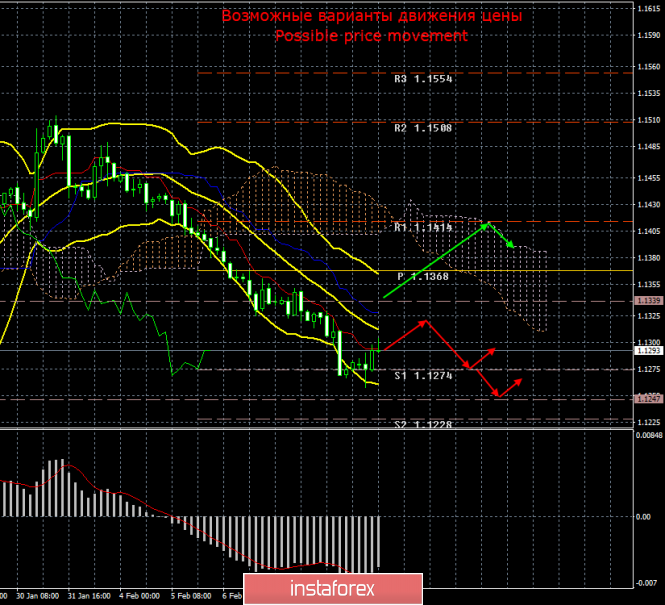The image size is (665, 605).
Task: Click the 1.1535 price axis value
Action: point(649,93)
